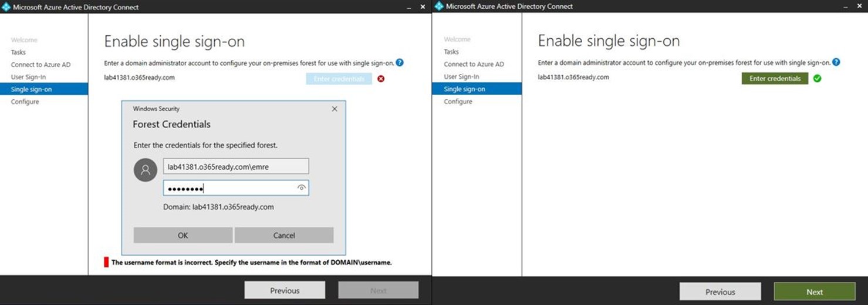The image size is (868, 305).
Task: Close the right Azure AD Connect window
Action: point(860,6)
